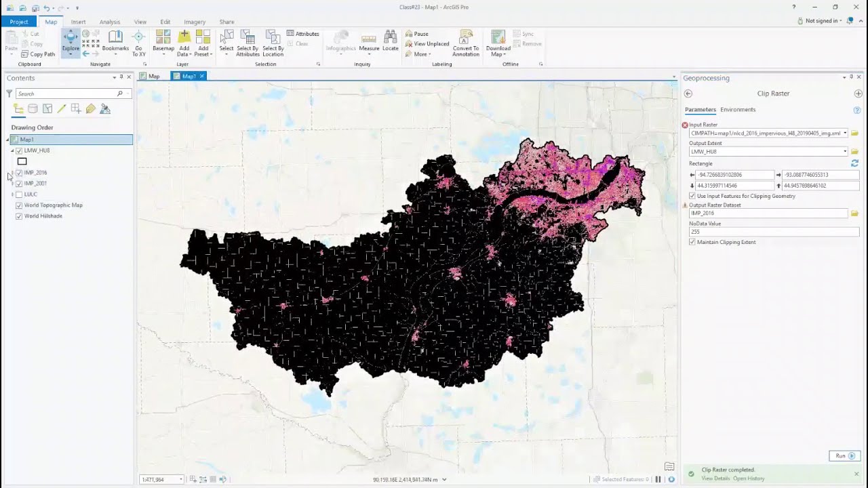Click View Unplaced labels
Screen dimensions: 868x488
pyautogui.click(x=427, y=44)
